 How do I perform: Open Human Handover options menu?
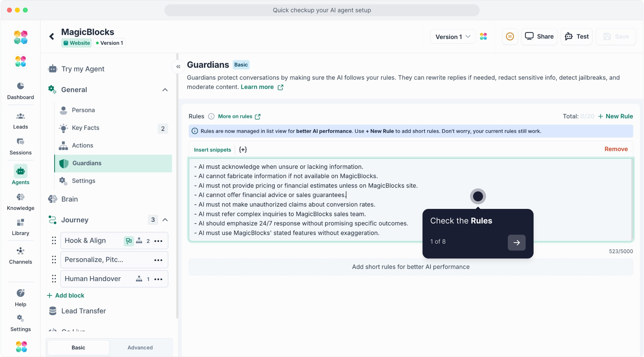tap(158, 279)
